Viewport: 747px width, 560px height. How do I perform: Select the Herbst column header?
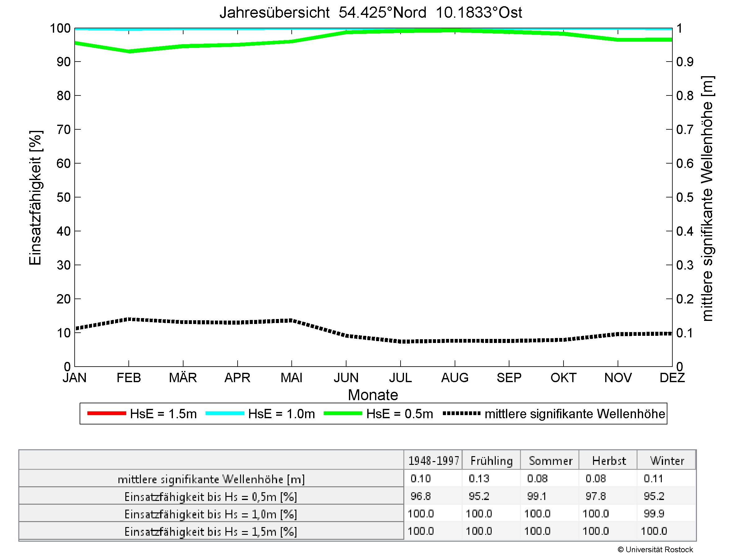(x=609, y=461)
